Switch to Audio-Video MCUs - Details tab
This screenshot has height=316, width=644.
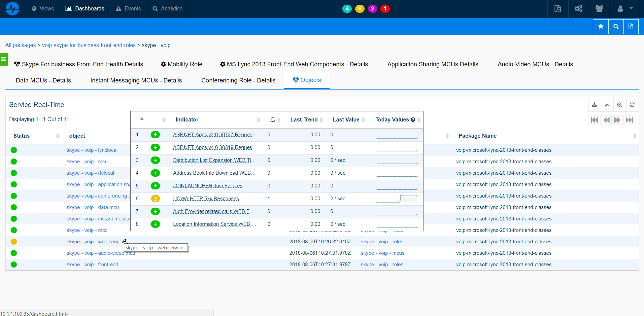pyautogui.click(x=535, y=64)
